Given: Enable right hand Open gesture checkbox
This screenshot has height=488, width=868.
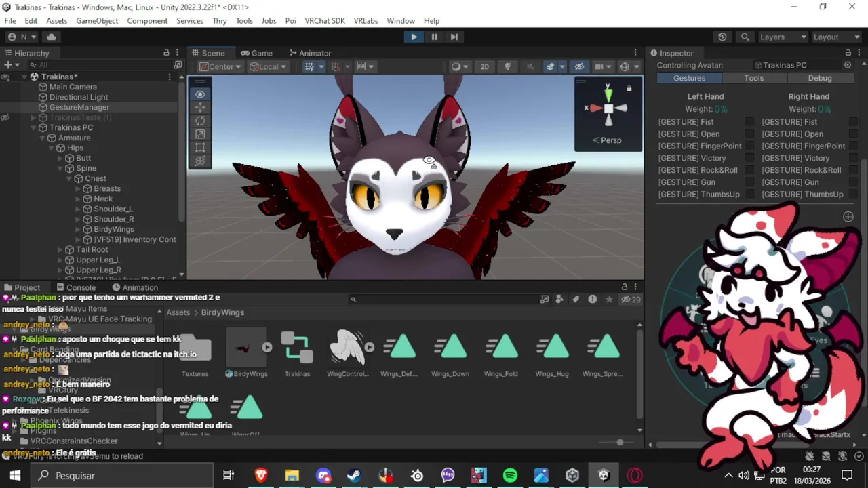Looking at the screenshot, I should coord(853,134).
